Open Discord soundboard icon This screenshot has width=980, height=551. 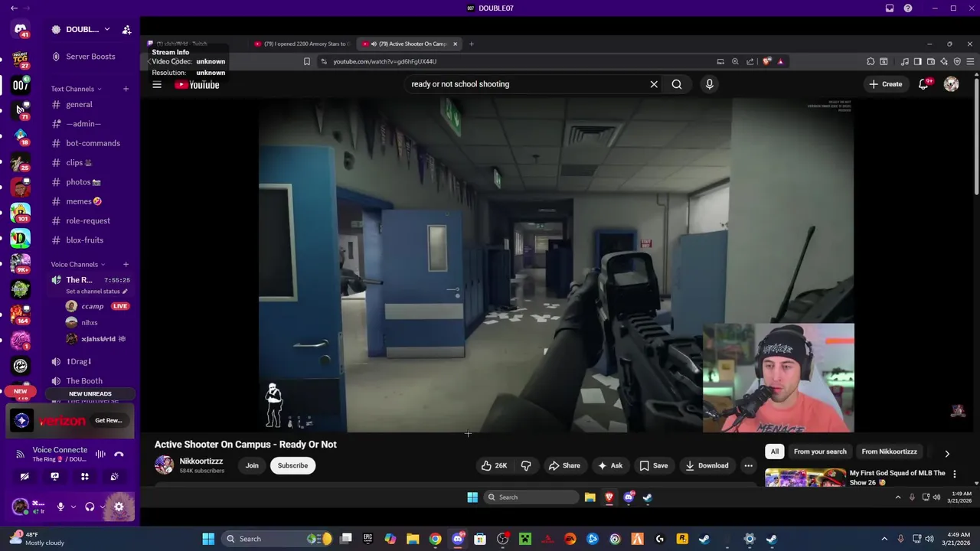click(x=114, y=476)
